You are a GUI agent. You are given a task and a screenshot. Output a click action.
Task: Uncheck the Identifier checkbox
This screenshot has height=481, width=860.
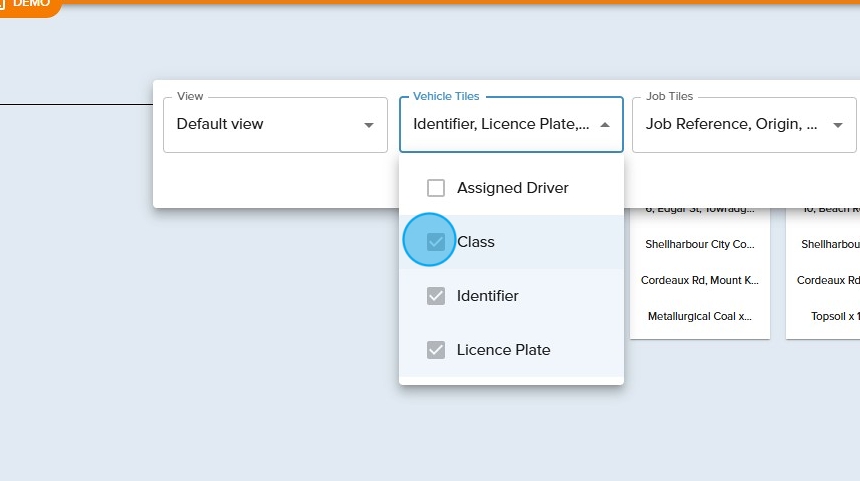click(436, 296)
